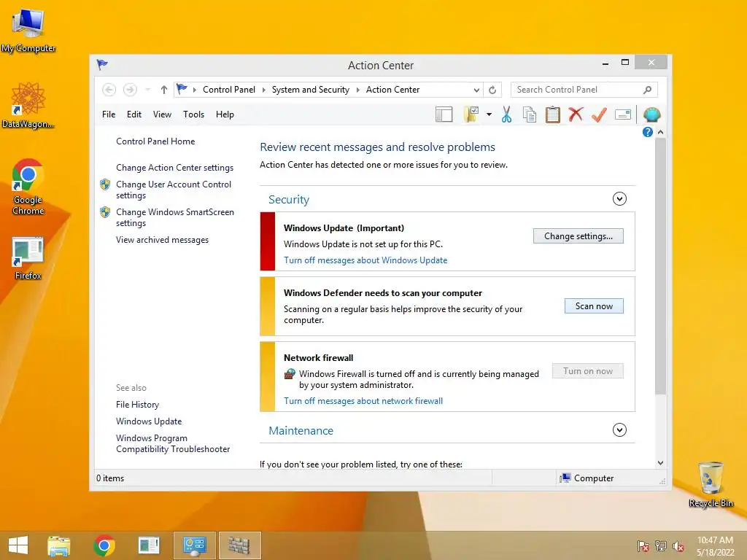
Task: Expand submenu arrow after System and Security
Action: 357,90
